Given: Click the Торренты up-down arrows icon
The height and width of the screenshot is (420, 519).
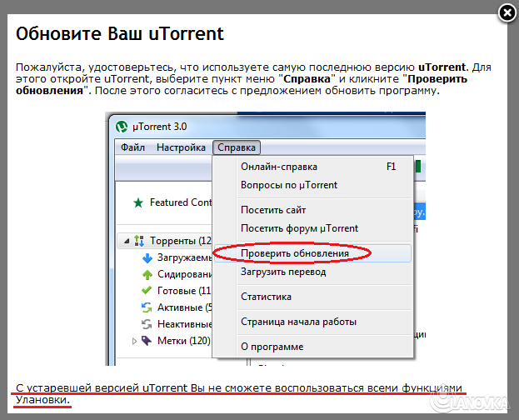Looking at the screenshot, I should [x=139, y=241].
